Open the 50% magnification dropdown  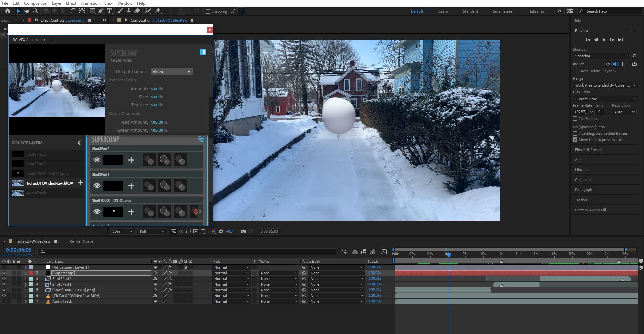click(x=122, y=232)
